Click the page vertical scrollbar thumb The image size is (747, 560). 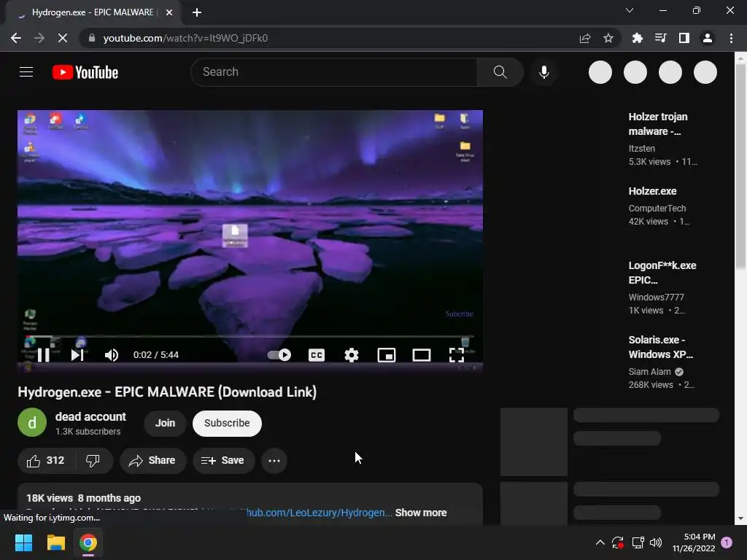point(740,167)
